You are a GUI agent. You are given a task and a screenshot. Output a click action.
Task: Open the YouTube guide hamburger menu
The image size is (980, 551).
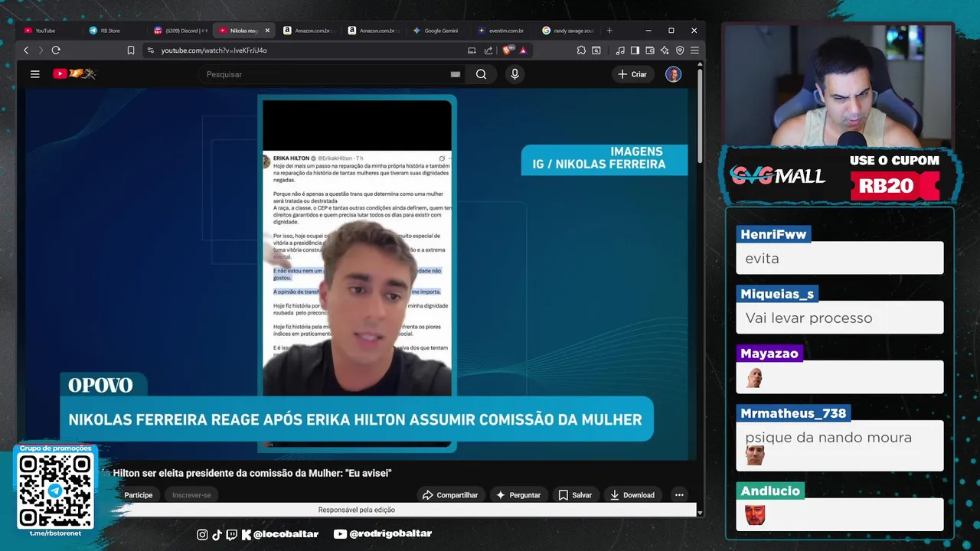point(34,74)
